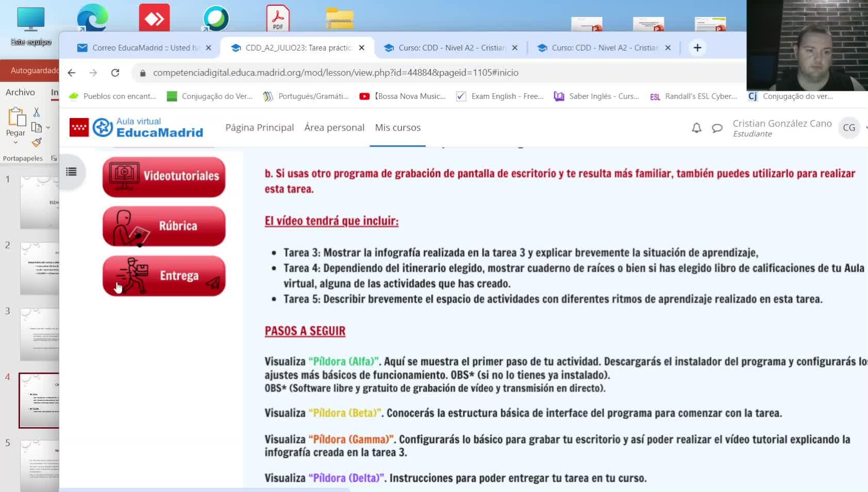Expand the Copy dropdown arrow in PowerPoint
Screen dimensions: 868x492
tap(48, 127)
